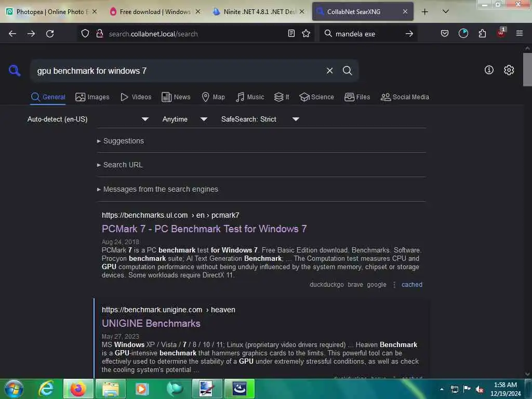The image size is (532, 399).
Task: Clear the search query with X icon
Action: pos(329,71)
